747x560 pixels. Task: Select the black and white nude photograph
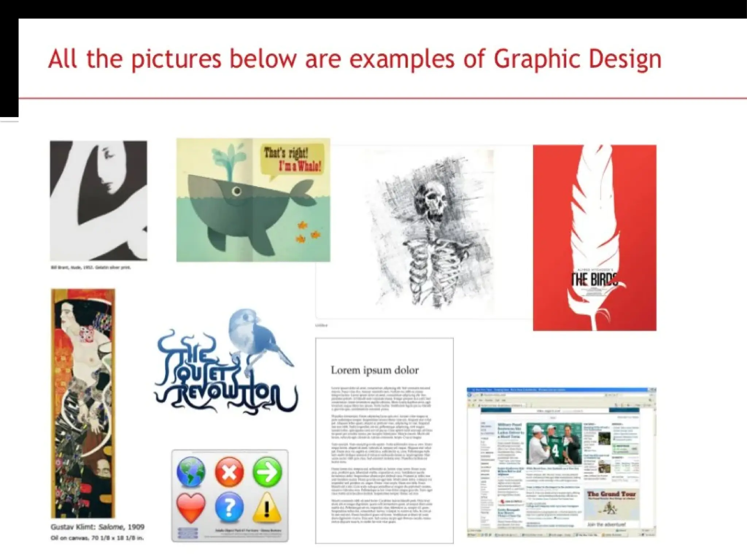coord(98,201)
